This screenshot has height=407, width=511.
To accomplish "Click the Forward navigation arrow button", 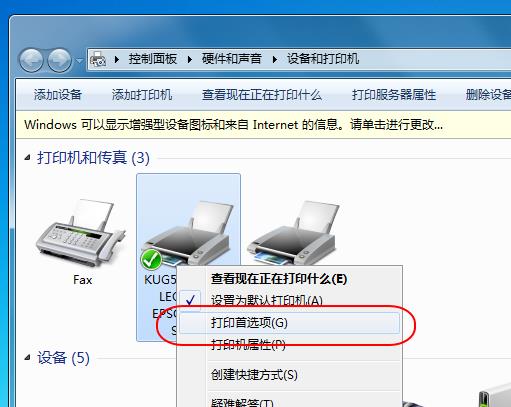I will (x=59, y=60).
